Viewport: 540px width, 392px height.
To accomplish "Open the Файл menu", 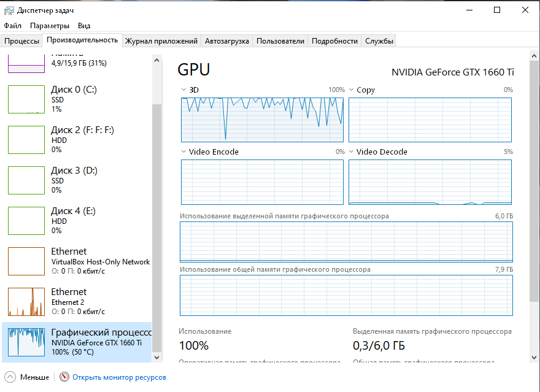I will (13, 26).
